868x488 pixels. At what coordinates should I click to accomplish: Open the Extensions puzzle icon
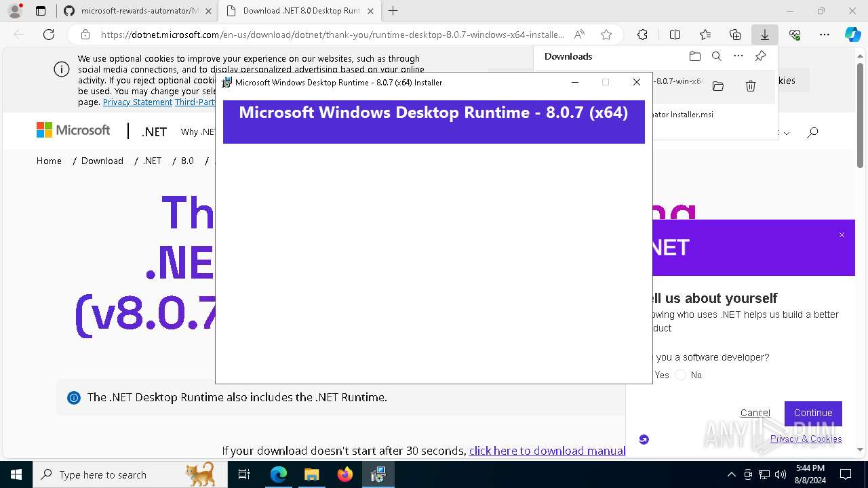click(642, 35)
